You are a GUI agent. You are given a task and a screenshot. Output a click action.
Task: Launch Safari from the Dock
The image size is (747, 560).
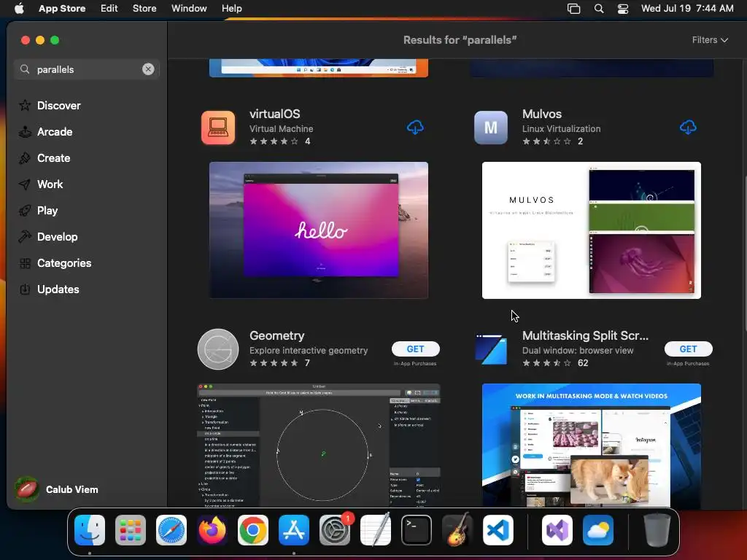pyautogui.click(x=171, y=530)
